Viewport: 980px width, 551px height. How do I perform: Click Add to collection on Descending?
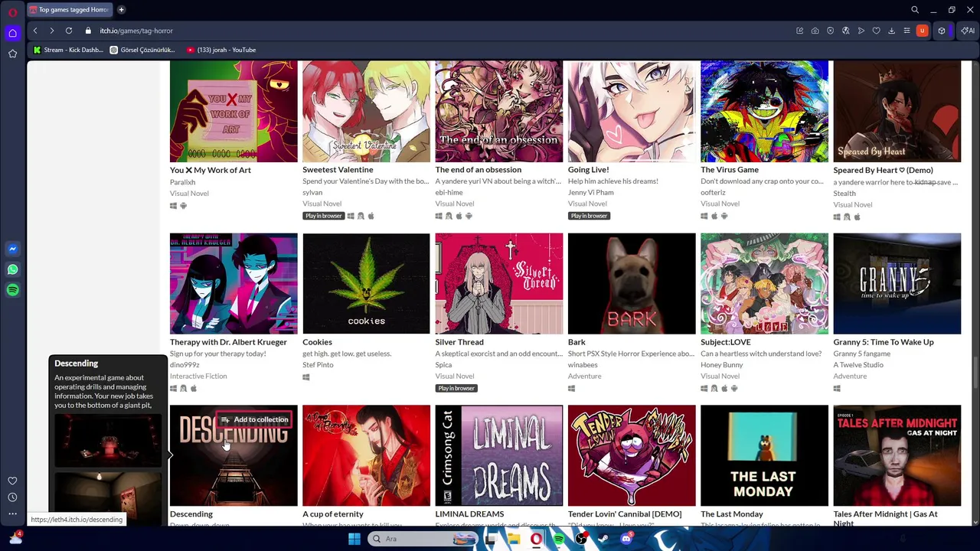(x=255, y=419)
